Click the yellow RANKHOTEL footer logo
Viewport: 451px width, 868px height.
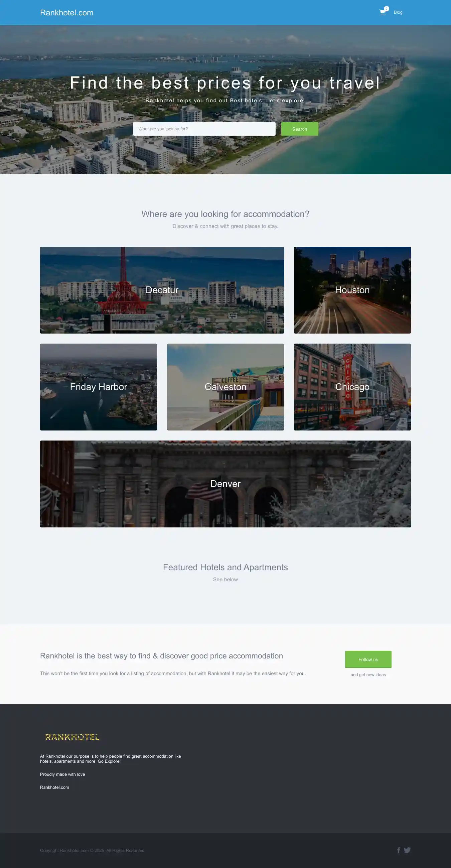coord(72,737)
